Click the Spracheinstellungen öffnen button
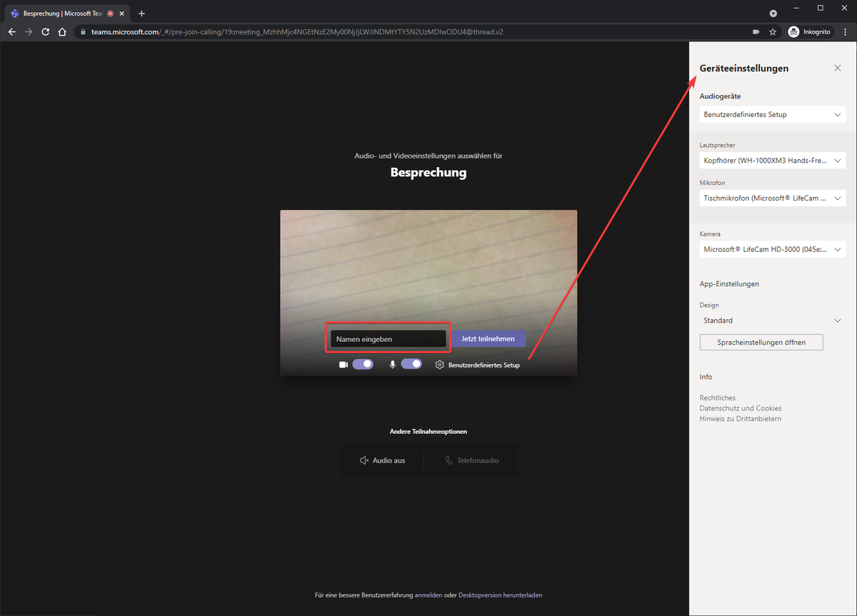This screenshot has height=616, width=857. [761, 342]
